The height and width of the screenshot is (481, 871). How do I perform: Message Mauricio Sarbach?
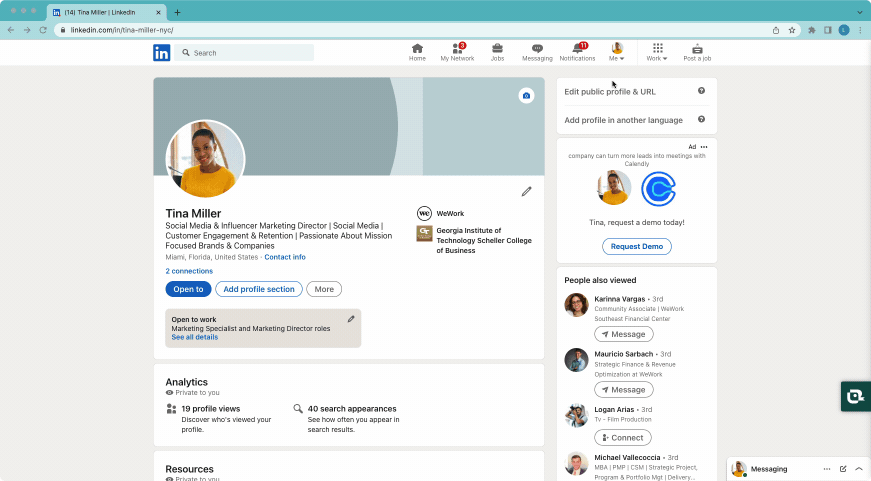[624, 390]
